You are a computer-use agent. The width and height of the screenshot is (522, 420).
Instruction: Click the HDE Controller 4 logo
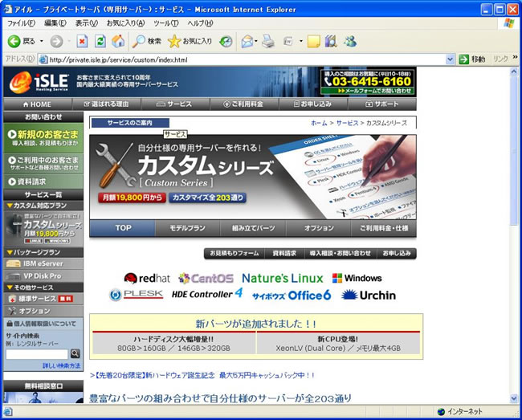click(x=207, y=294)
